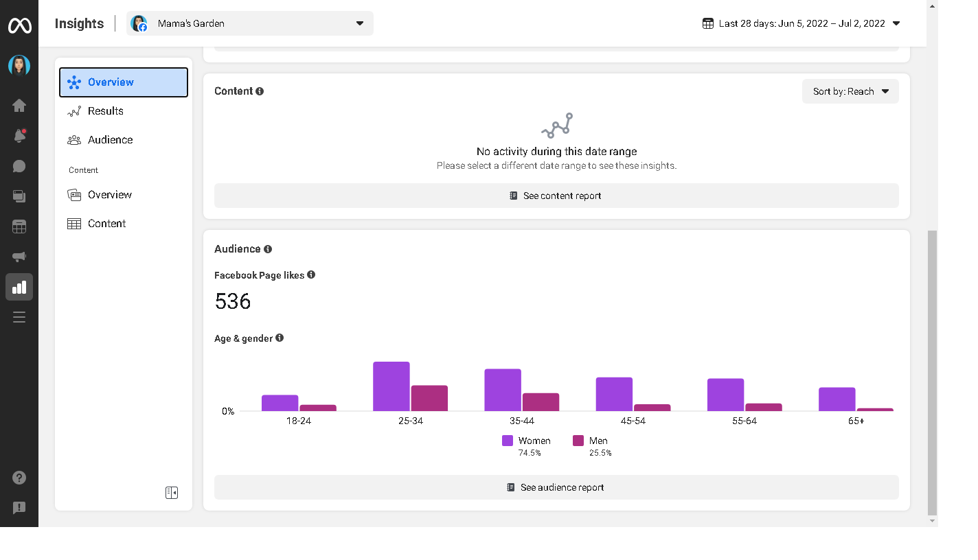Open the Content table menu item

click(106, 224)
